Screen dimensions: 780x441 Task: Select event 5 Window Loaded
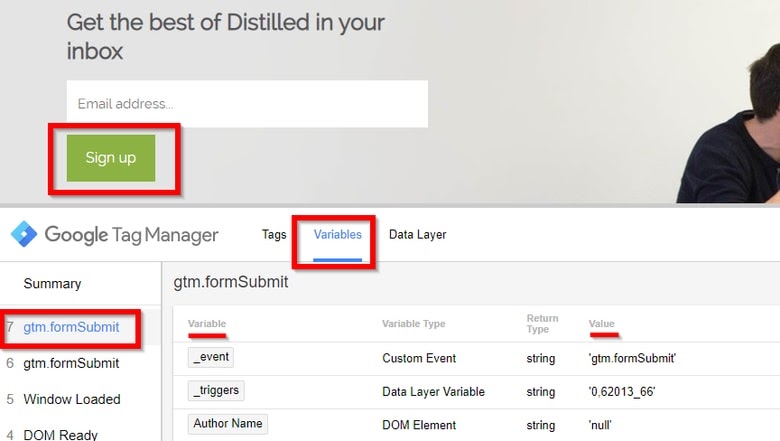click(72, 399)
